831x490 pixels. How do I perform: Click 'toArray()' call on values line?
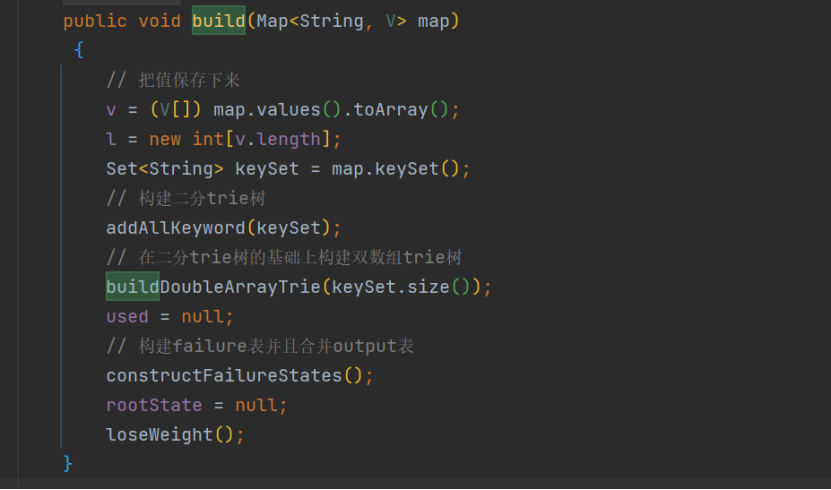click(x=401, y=110)
